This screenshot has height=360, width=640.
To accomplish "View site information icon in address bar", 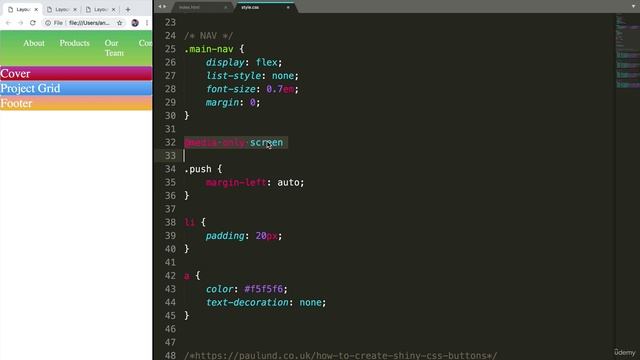I will pos(48,23).
